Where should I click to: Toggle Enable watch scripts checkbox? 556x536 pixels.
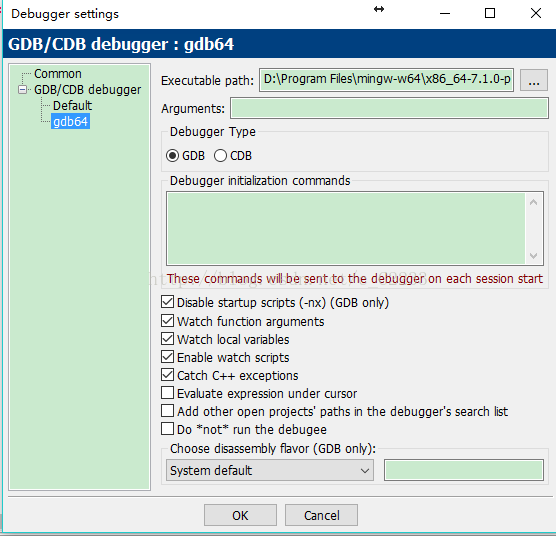click(x=167, y=357)
